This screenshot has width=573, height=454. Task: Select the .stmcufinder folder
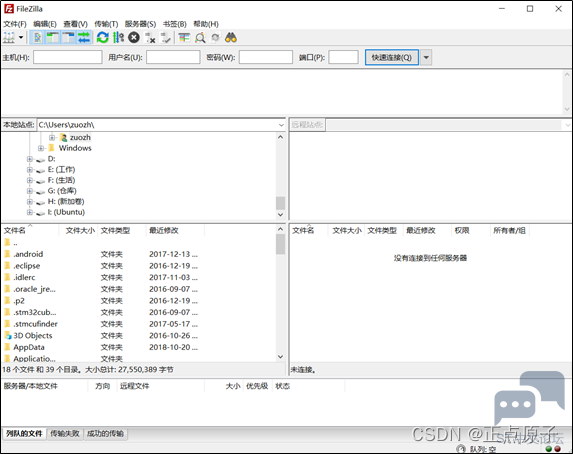[35, 324]
